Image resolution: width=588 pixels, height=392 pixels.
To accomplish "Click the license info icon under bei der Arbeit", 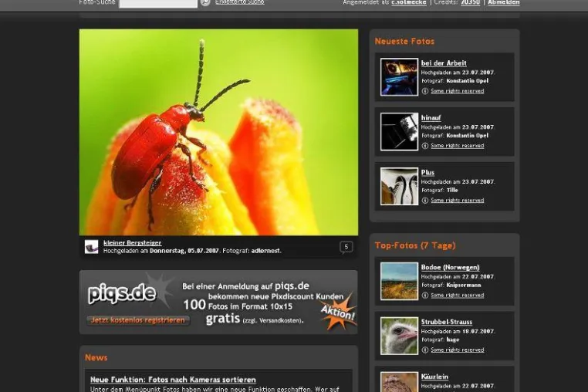I will tap(425, 91).
